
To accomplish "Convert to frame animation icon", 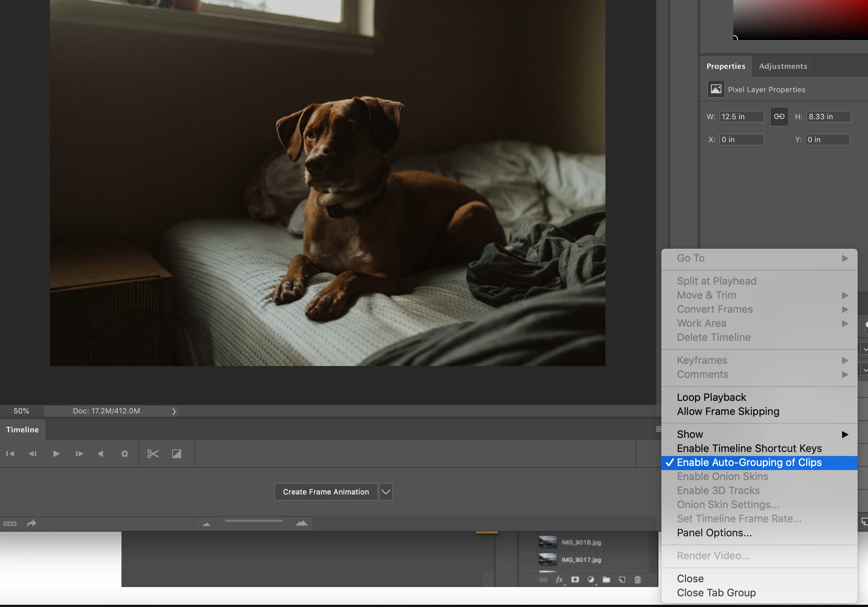I will [x=10, y=523].
